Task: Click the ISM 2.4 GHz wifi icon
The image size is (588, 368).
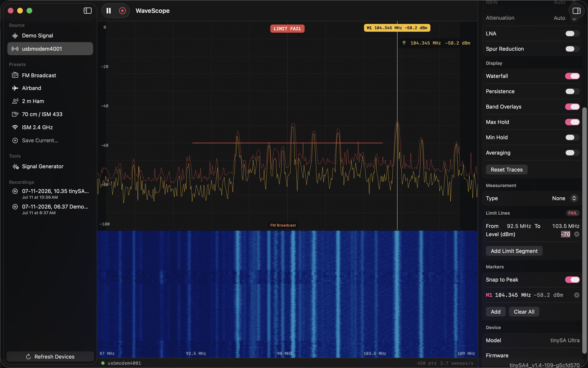Action: click(15, 127)
